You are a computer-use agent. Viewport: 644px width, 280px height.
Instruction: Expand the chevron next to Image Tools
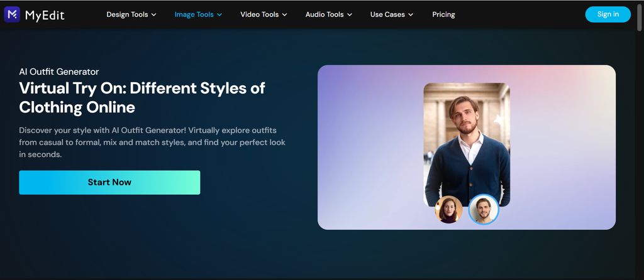pyautogui.click(x=219, y=14)
